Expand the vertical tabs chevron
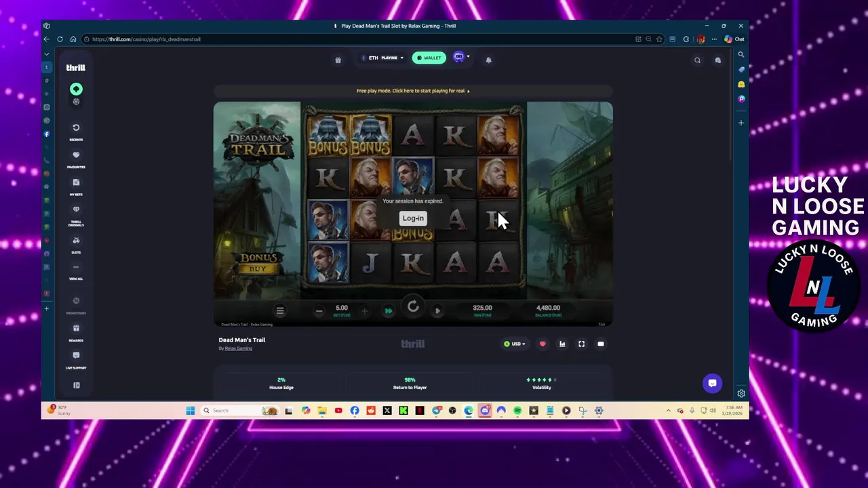Screen dimensions: 868x488 point(47,54)
